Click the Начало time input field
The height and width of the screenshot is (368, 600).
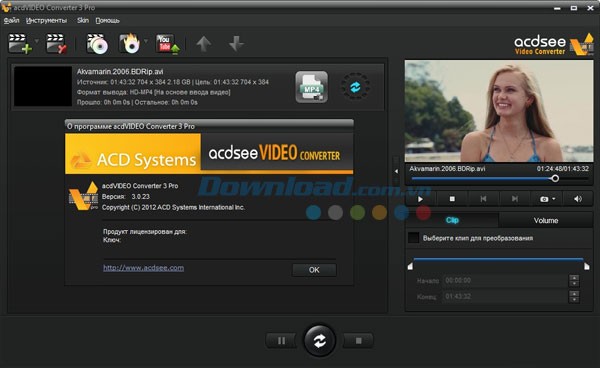tap(505, 280)
